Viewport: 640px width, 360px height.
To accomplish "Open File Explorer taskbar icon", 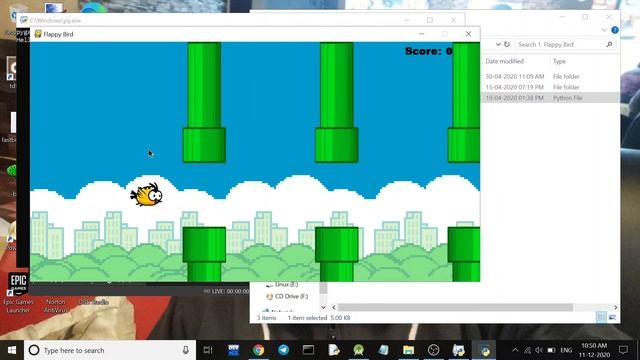I will coord(408,350).
